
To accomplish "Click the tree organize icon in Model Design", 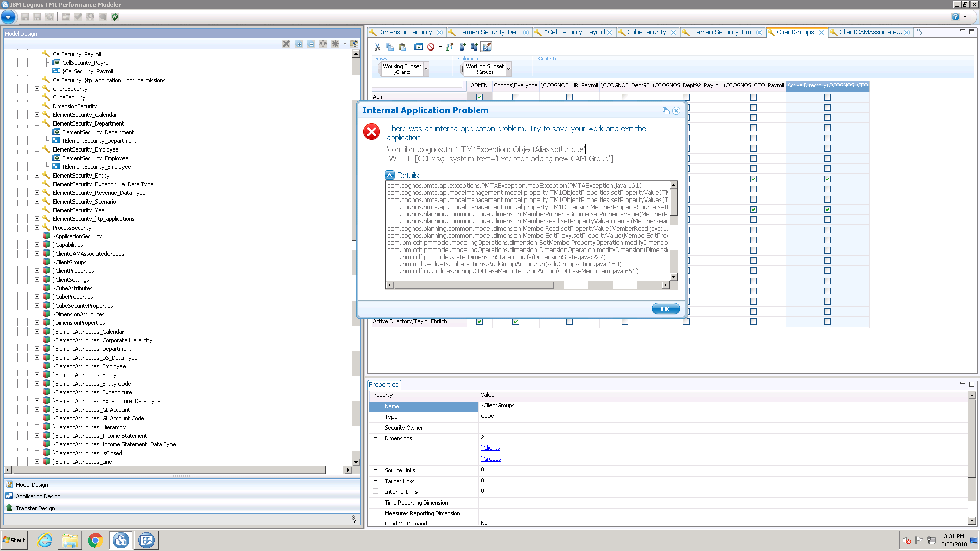I will tap(354, 44).
